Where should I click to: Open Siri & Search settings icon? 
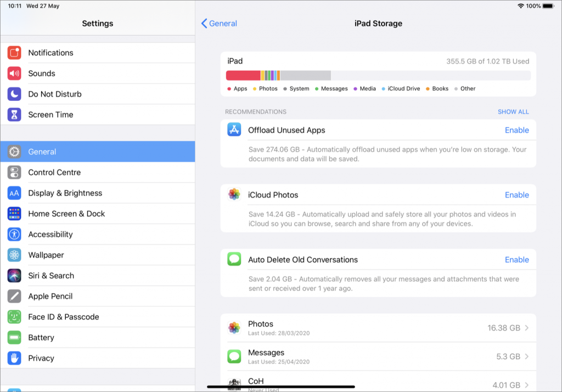(14, 275)
